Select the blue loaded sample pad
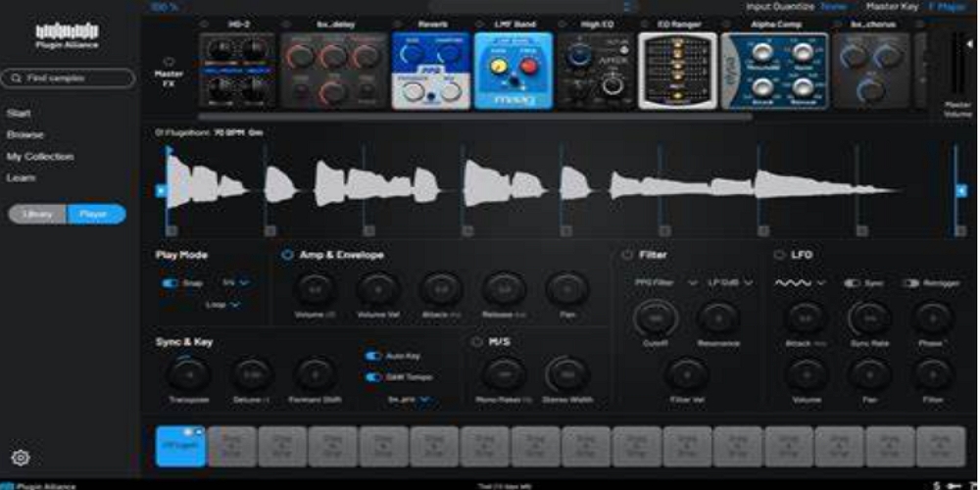The image size is (980, 490). 180,446
